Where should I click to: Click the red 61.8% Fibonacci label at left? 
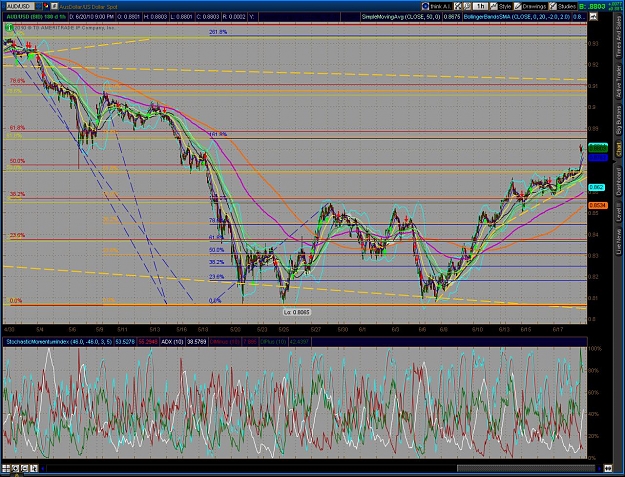point(17,128)
